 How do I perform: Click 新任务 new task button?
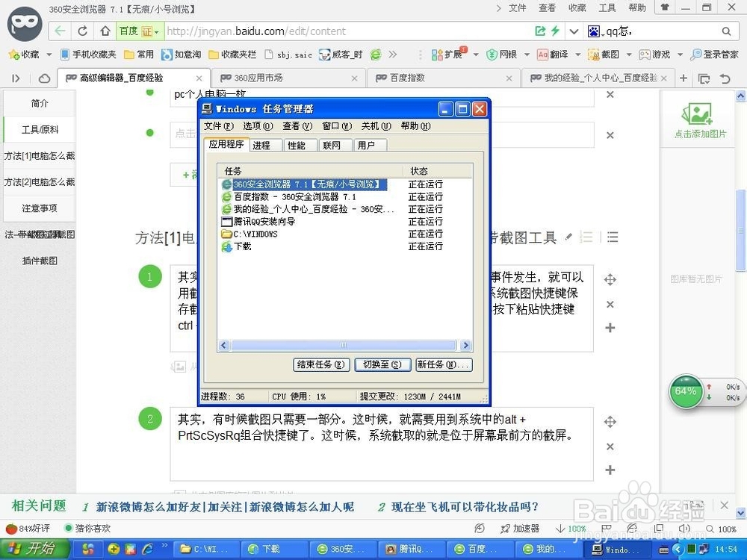pos(444,365)
